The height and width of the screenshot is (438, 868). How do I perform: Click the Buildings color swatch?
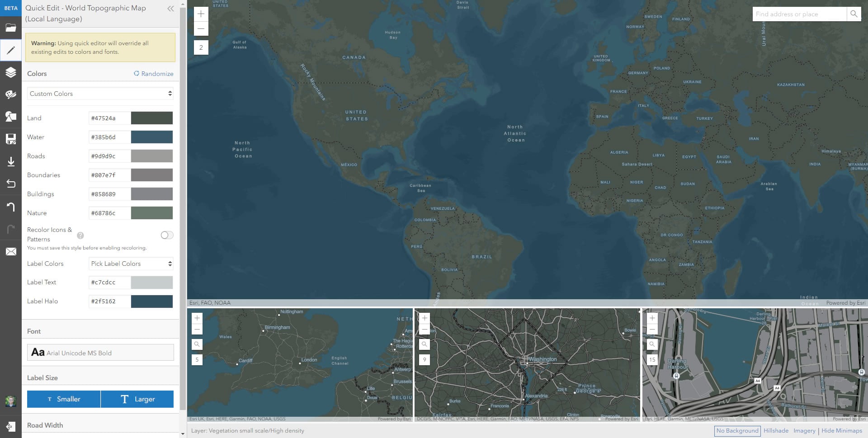click(x=152, y=194)
